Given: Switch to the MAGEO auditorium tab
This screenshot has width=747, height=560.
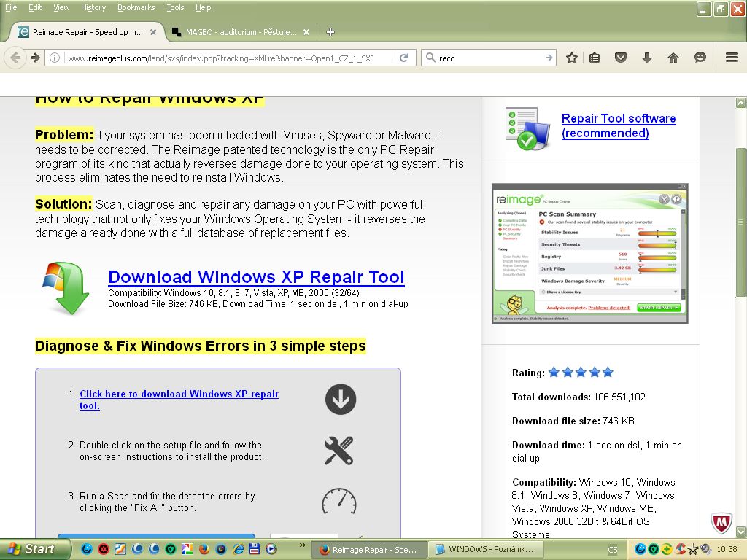Looking at the screenshot, I should [x=241, y=32].
